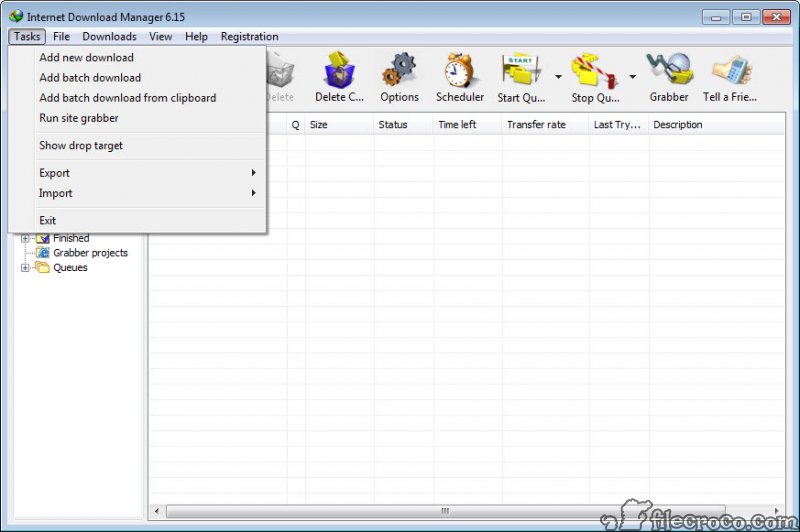This screenshot has width=800, height=532.
Task: Open Options via the gears icon
Action: click(399, 69)
